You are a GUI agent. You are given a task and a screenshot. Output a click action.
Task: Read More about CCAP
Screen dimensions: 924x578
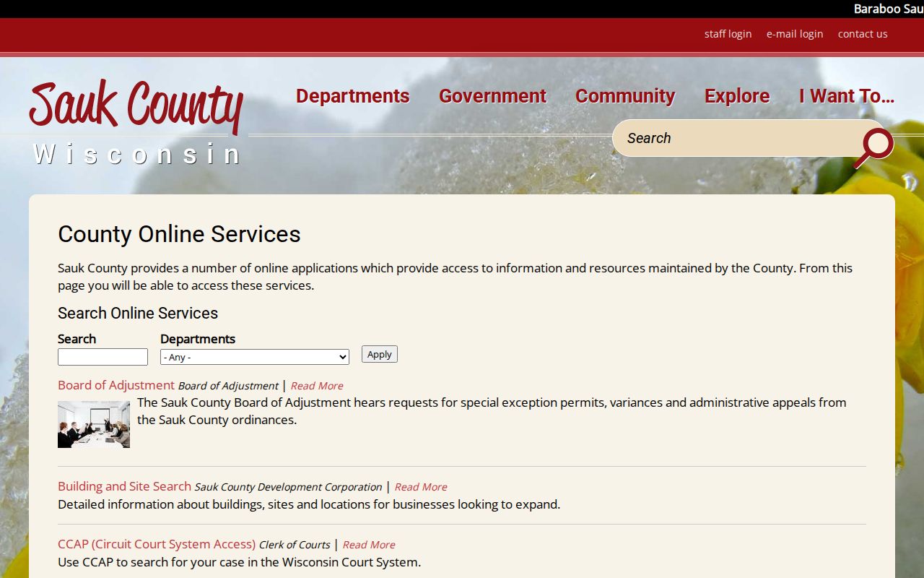[369, 545]
